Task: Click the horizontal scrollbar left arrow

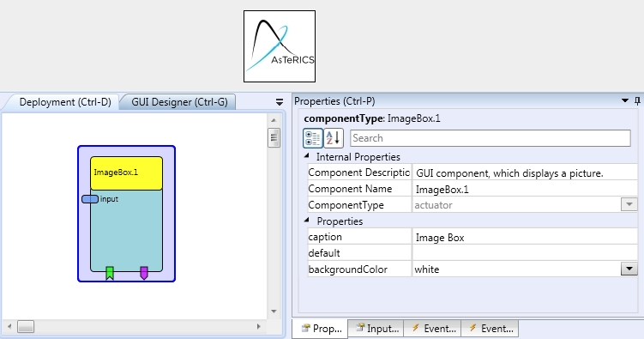Action: click(x=9, y=327)
